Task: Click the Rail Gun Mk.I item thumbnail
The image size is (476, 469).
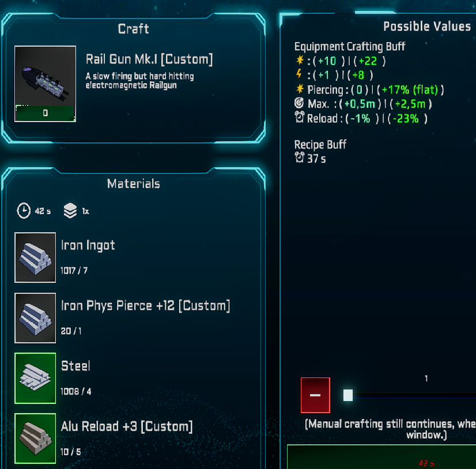Action: click(x=45, y=84)
